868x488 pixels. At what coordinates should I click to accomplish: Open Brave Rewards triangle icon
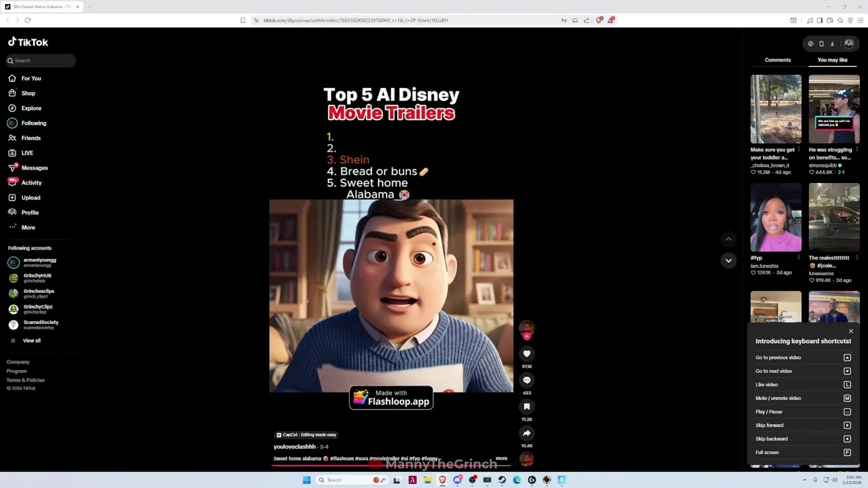click(611, 20)
